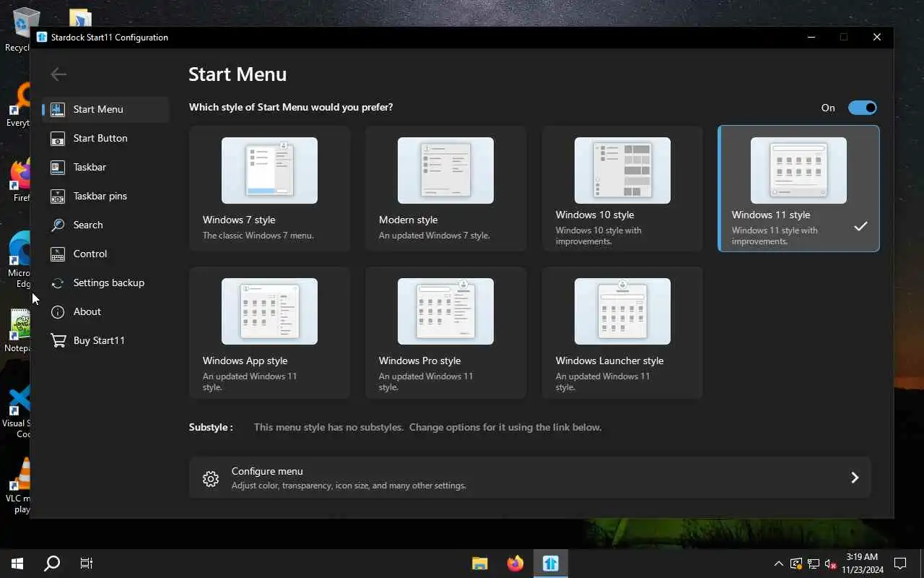Click Stardock Start11 title bar app icon
924x578 pixels.
click(x=42, y=38)
